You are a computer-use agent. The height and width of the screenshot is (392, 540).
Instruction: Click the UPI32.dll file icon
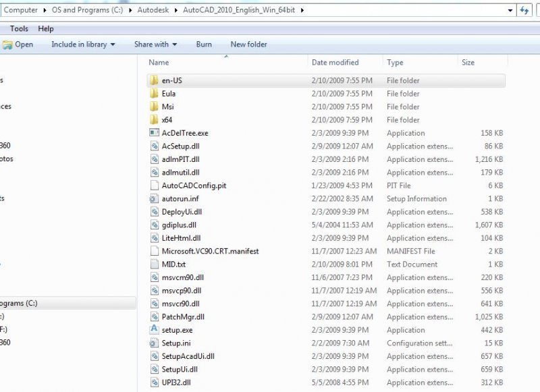point(155,383)
